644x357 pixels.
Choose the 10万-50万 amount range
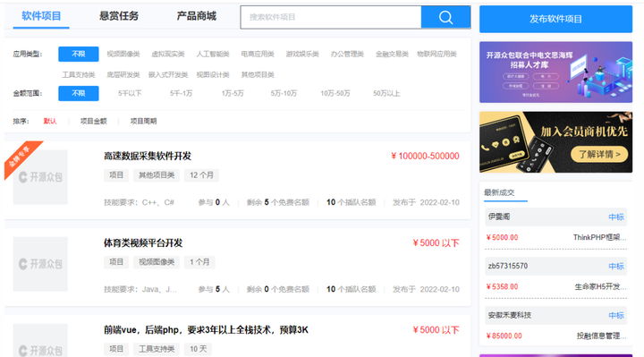(x=335, y=94)
